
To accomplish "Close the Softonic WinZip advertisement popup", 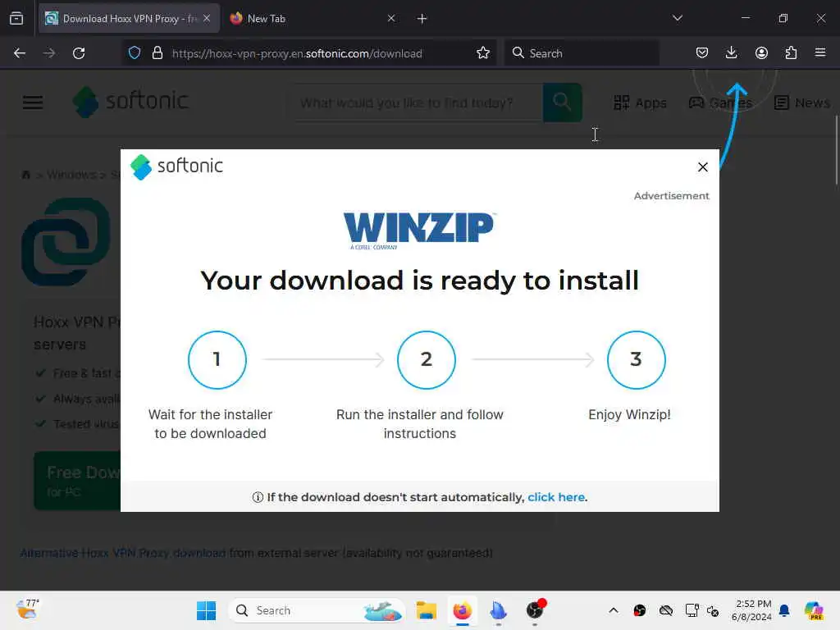I will click(x=703, y=167).
